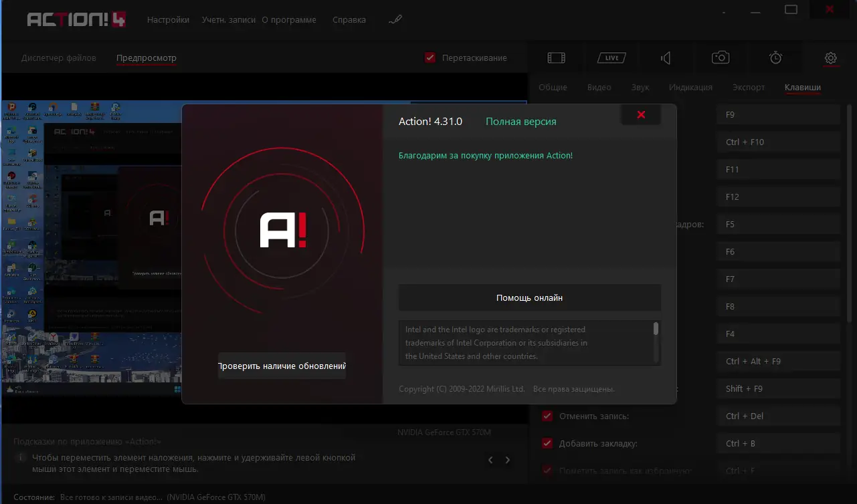
Task: Click the Shift + F9 hotkey field
Action: (778, 389)
